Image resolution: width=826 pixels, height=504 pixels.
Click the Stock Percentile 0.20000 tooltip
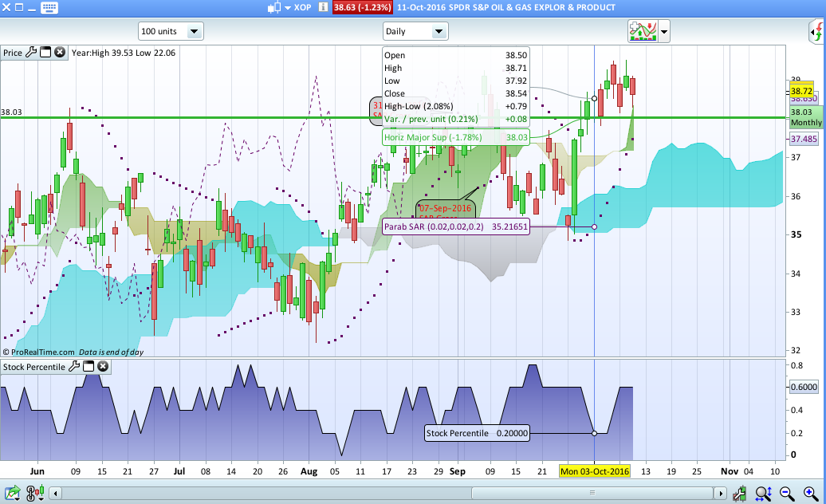(477, 433)
